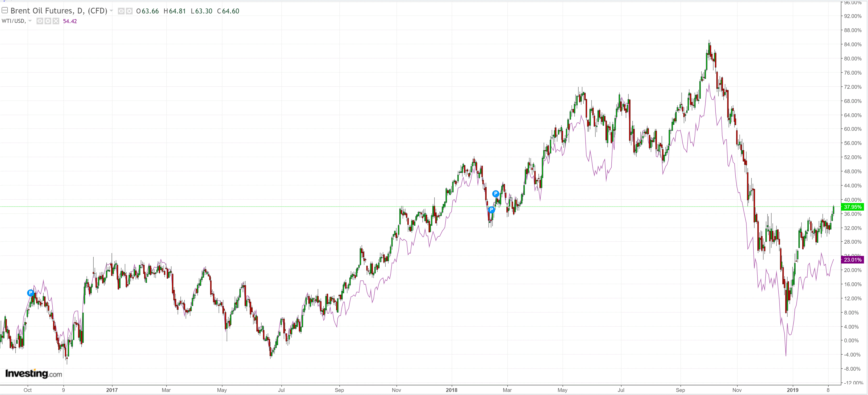Open WTI/USD dropdown arrow

(x=30, y=21)
